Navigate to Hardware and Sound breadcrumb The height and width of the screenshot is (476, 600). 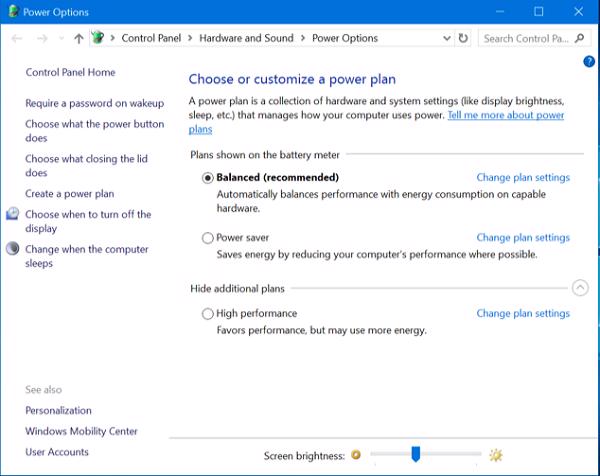pos(246,38)
